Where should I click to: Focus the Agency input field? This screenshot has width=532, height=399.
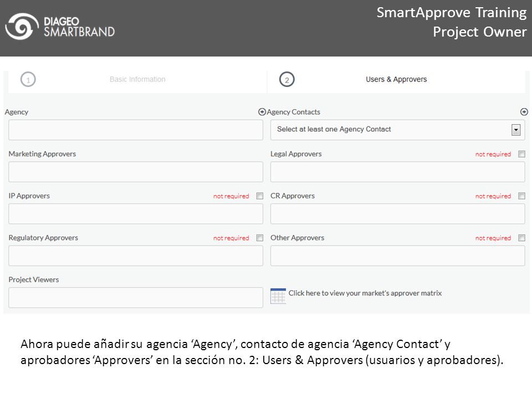click(x=136, y=130)
